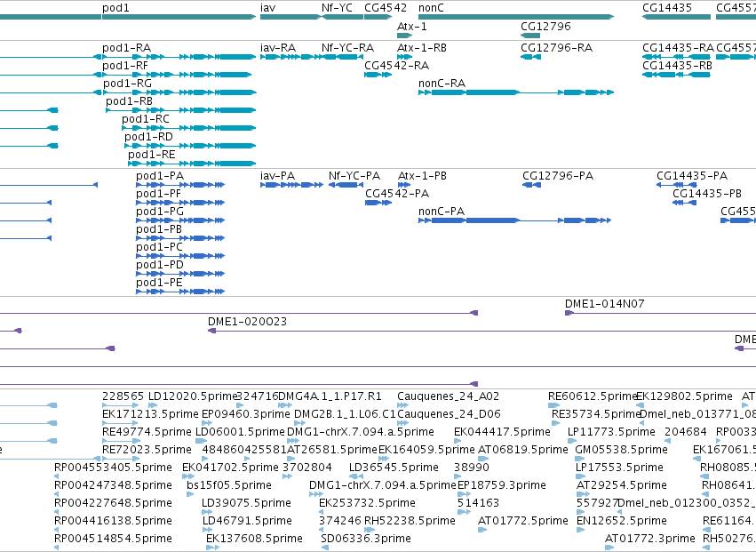This screenshot has height=552, width=756.
Task: Select transcript label pod1-RB
Action: [129, 101]
